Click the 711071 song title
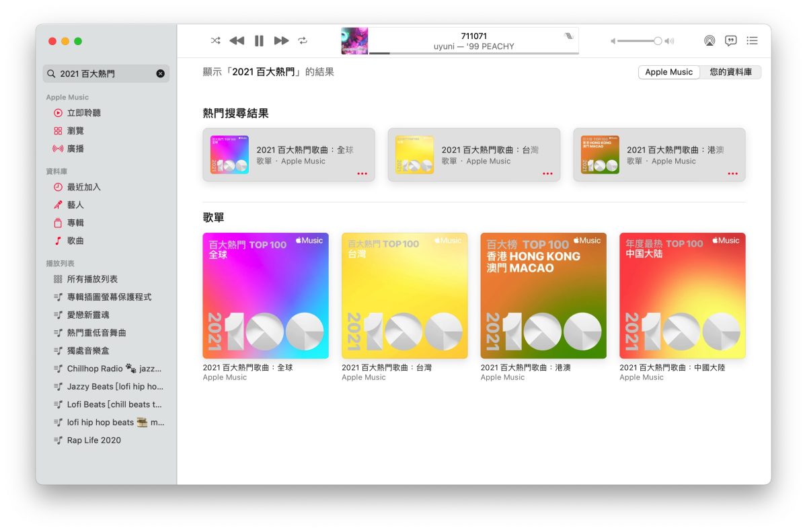The image size is (807, 532). [474, 36]
